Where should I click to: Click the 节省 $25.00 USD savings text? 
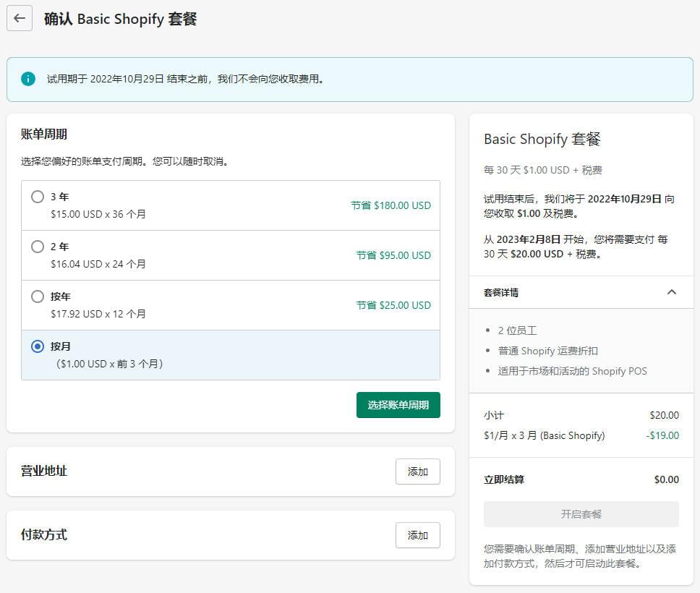(x=393, y=305)
